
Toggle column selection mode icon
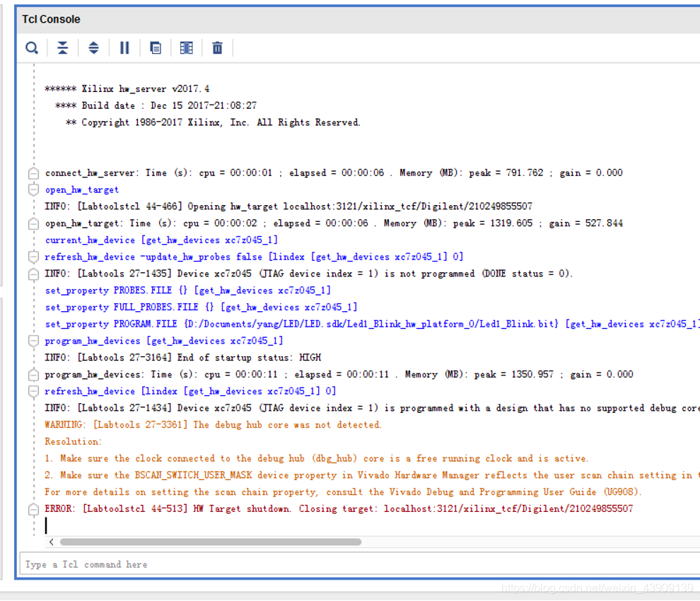point(186,48)
